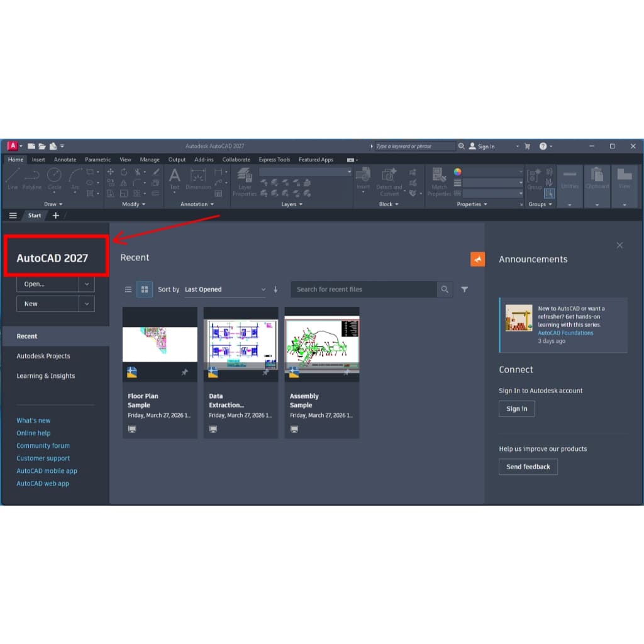644x644 pixels.
Task: Open the Data Extraction thumbnail
Action: coord(241,344)
